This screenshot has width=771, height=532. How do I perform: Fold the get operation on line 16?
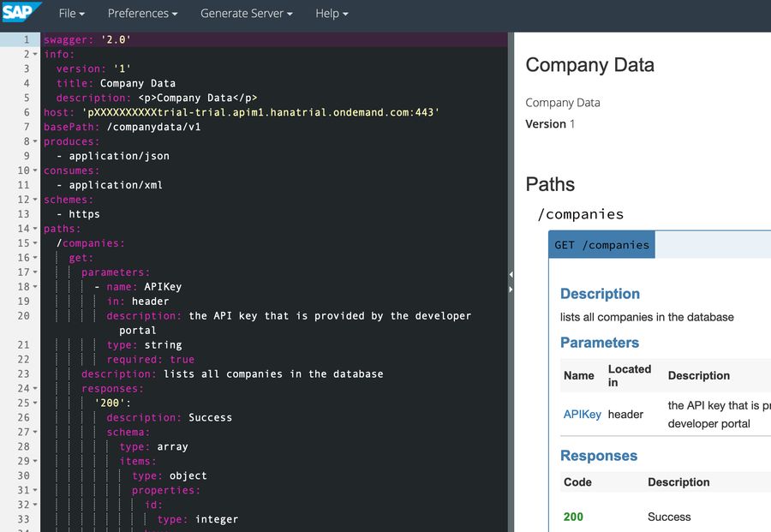[35, 259]
